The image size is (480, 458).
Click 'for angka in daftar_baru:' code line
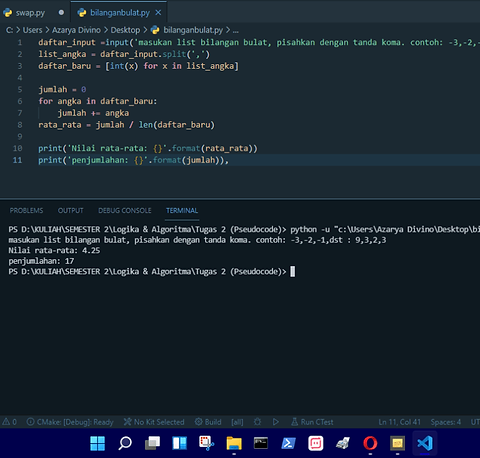(98, 101)
